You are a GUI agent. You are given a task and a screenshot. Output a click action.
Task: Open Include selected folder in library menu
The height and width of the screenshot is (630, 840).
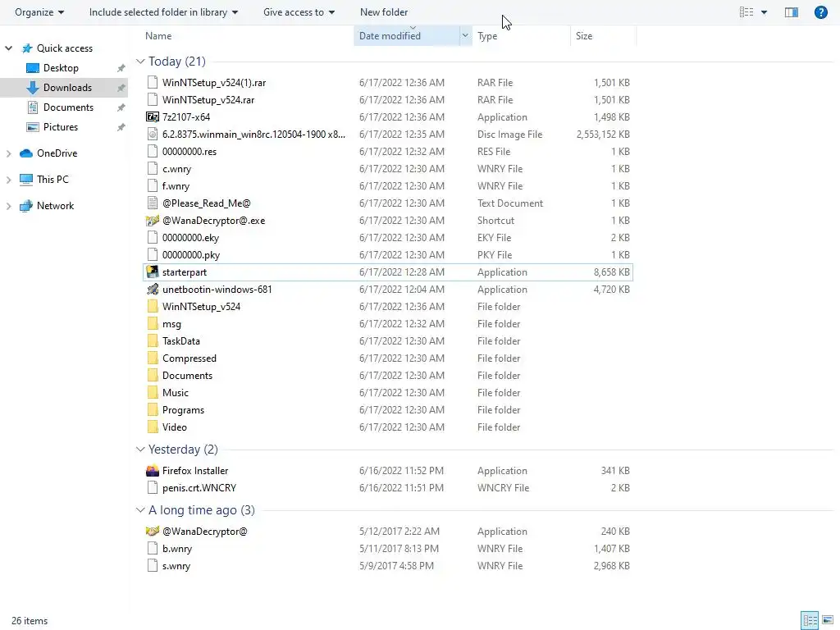click(163, 11)
